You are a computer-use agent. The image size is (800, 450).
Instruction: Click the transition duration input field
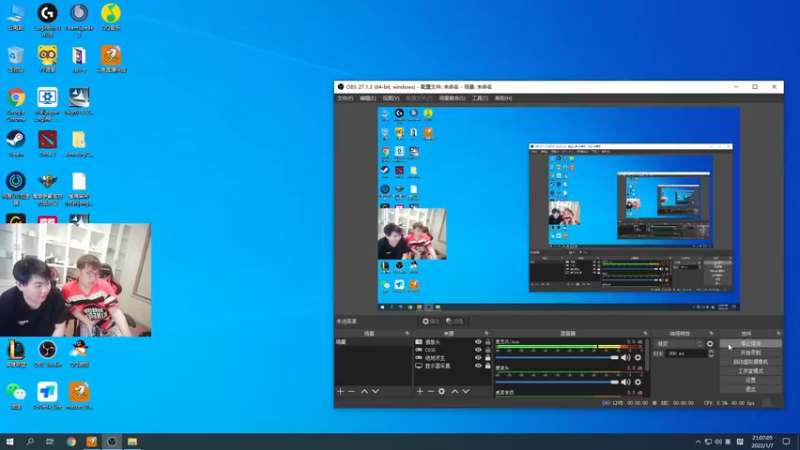(x=687, y=354)
